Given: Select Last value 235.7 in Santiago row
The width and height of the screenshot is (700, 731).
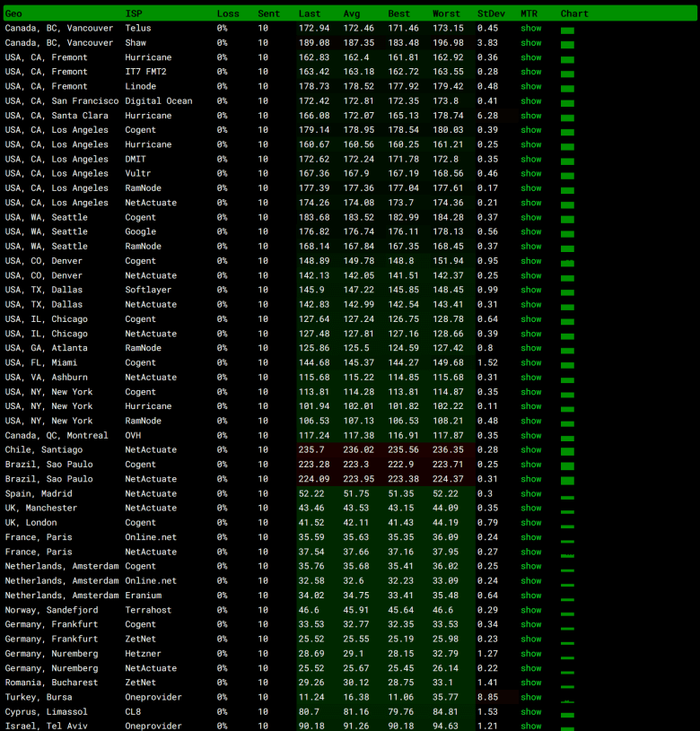Looking at the screenshot, I should pos(311,450).
